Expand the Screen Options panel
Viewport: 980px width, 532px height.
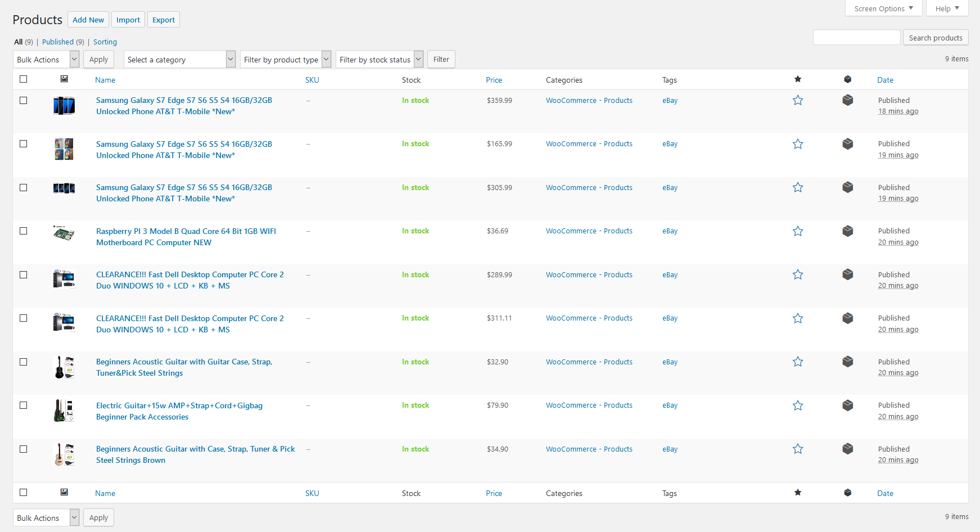point(884,8)
